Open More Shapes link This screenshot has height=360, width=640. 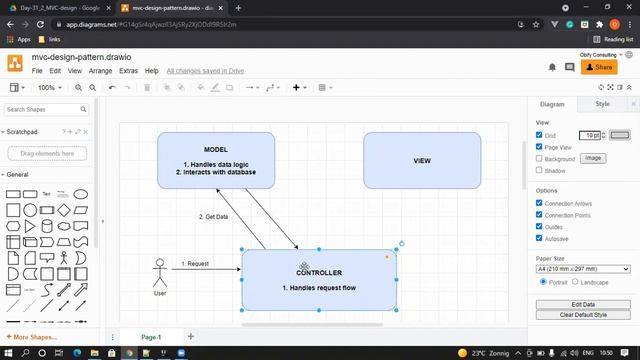[x=31, y=337]
